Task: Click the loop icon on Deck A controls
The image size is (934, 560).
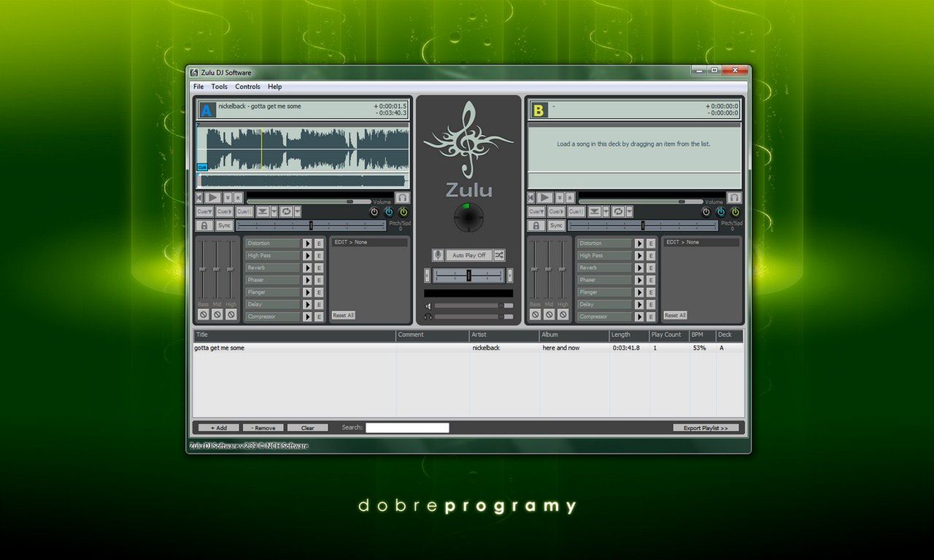Action: [x=287, y=211]
